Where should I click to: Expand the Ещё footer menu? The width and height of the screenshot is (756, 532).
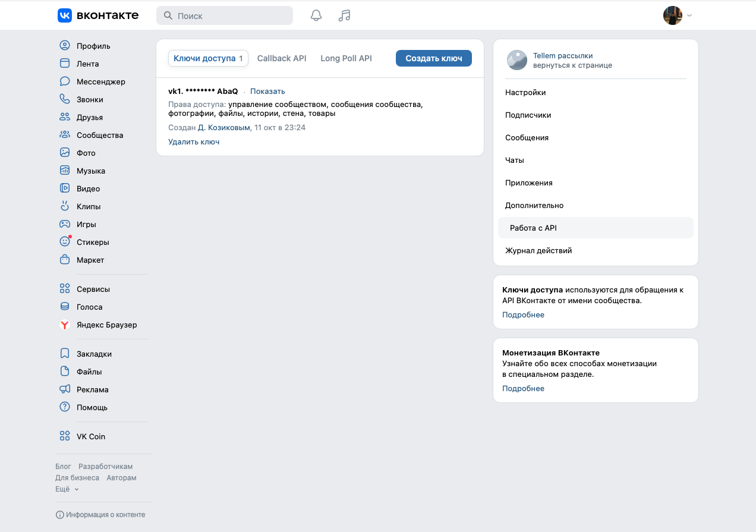pyautogui.click(x=67, y=489)
